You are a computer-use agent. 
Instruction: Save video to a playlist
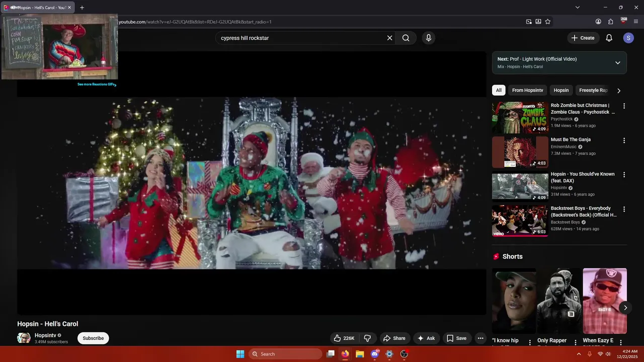(x=457, y=338)
